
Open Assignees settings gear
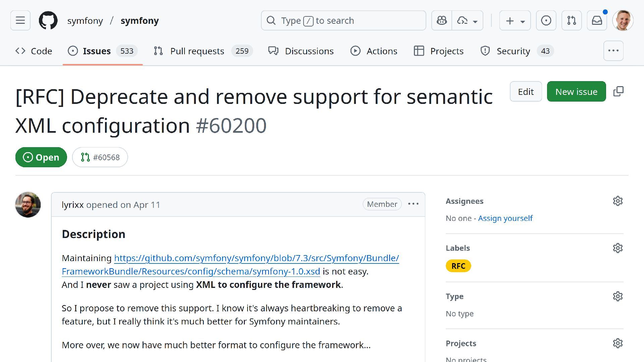click(618, 201)
